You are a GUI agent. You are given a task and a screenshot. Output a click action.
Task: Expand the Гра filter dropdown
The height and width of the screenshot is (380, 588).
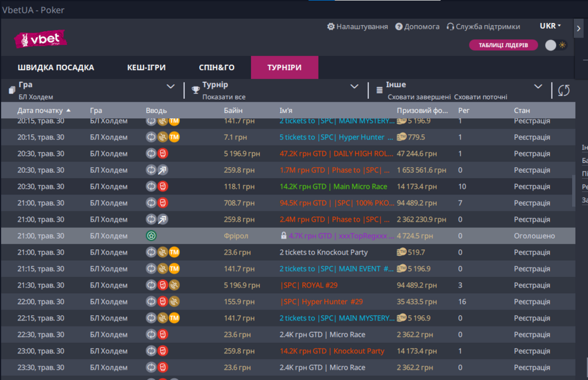coord(171,86)
